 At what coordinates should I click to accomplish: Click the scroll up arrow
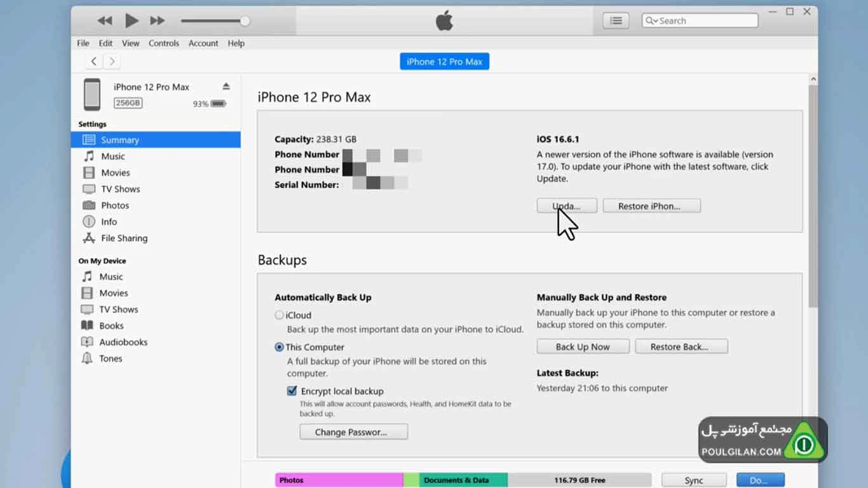pyautogui.click(x=813, y=79)
